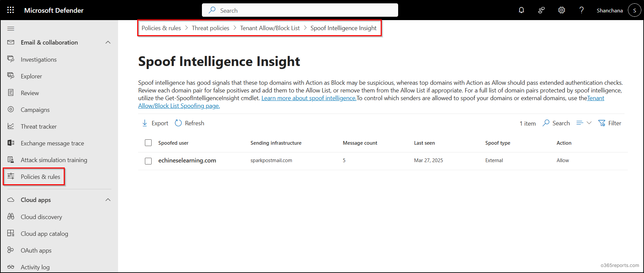Click the Export download icon
The image size is (644, 273).
click(x=145, y=123)
